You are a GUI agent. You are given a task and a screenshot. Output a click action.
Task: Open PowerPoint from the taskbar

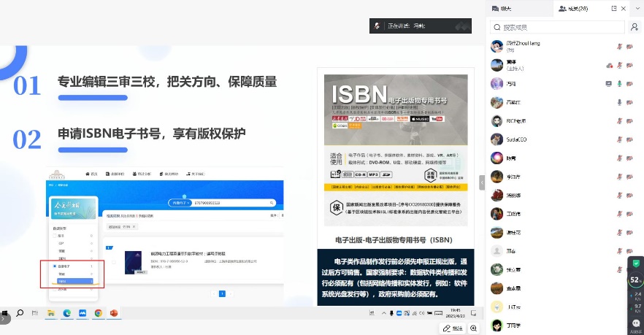[x=114, y=313]
